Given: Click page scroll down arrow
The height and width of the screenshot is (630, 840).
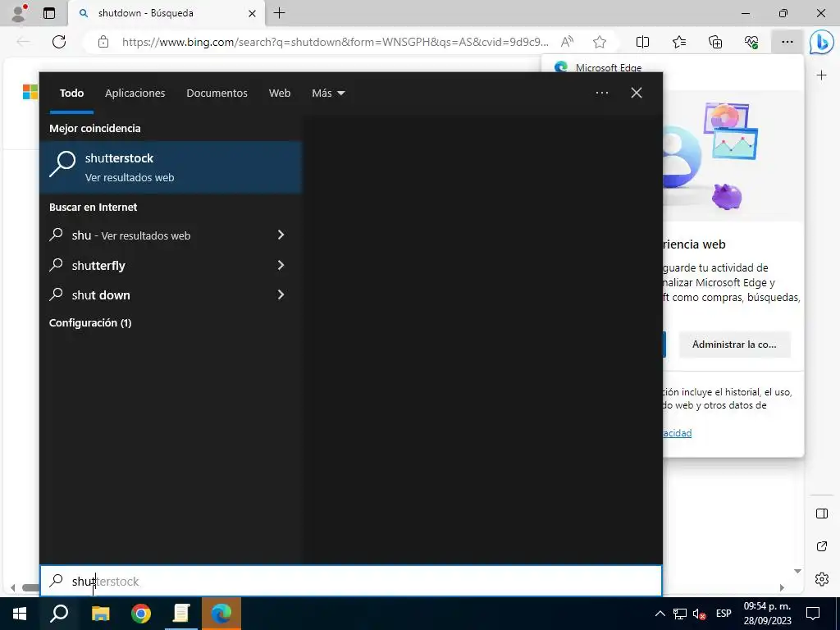Looking at the screenshot, I should pyautogui.click(x=797, y=571).
